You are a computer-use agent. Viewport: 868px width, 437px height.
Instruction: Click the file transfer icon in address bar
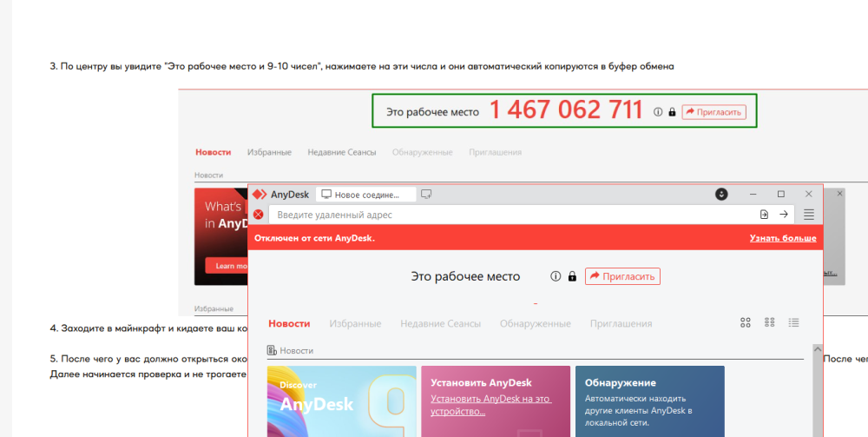(x=764, y=215)
